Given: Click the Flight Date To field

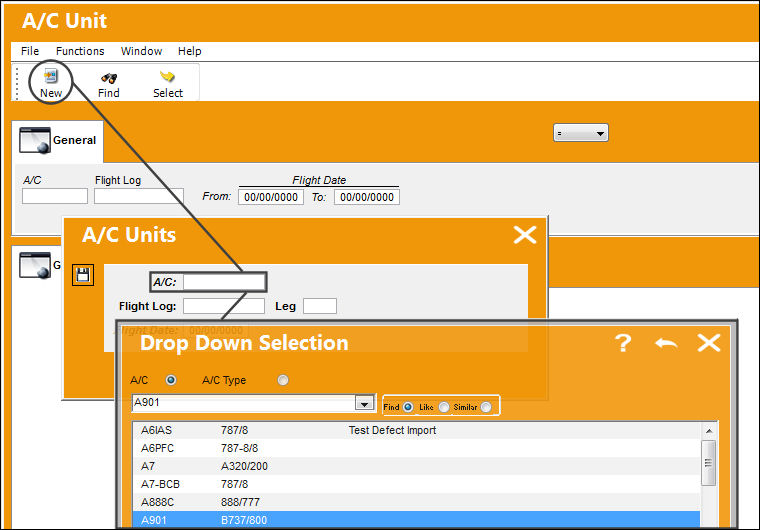Looking at the screenshot, I should [367, 197].
